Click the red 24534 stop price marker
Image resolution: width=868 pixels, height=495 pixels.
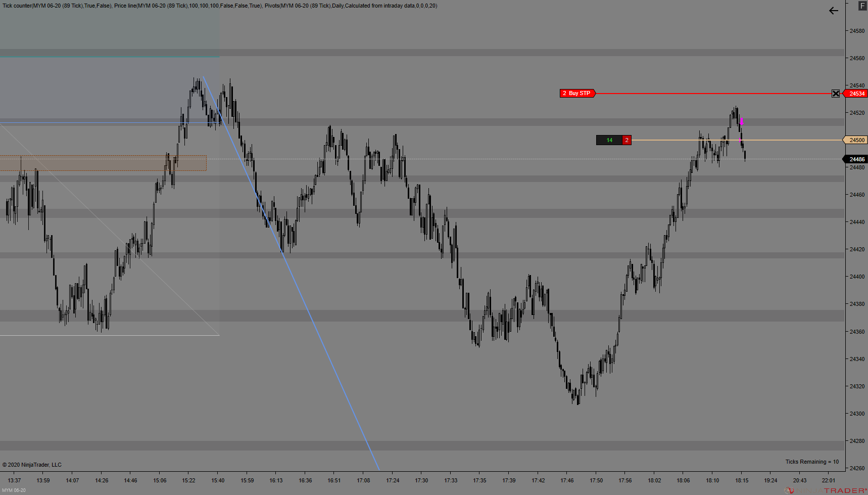[x=855, y=94]
